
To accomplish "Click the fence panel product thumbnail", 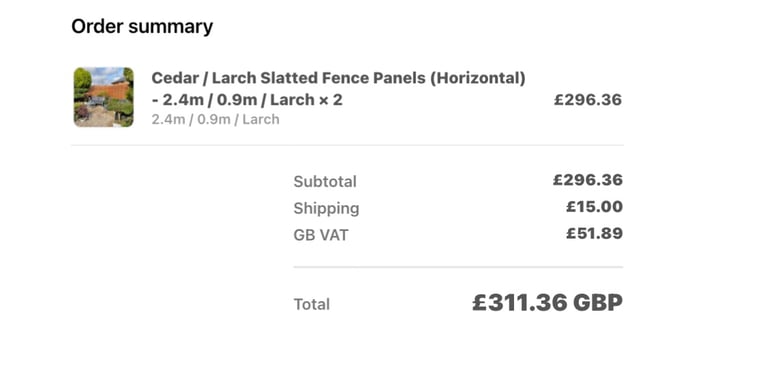I will click(x=103, y=97).
